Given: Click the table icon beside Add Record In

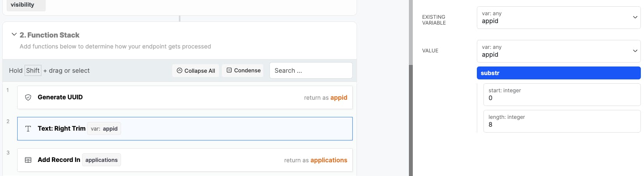Looking at the screenshot, I should tap(28, 160).
